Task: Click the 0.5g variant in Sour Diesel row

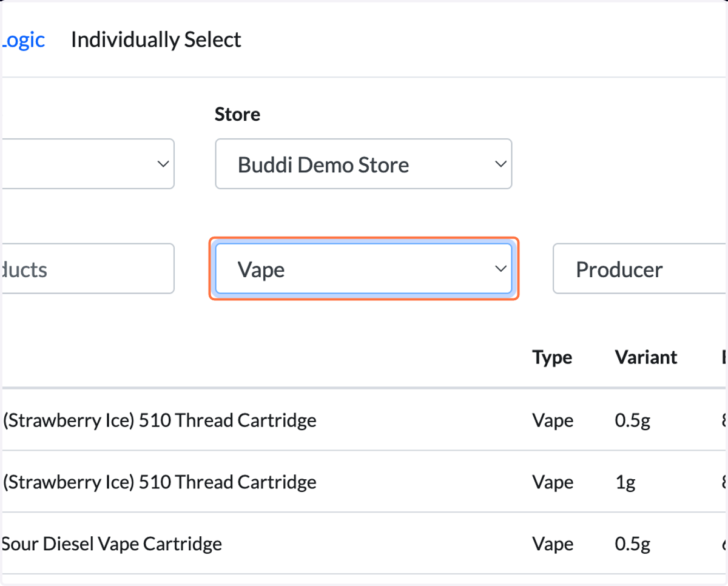Action: coord(632,544)
